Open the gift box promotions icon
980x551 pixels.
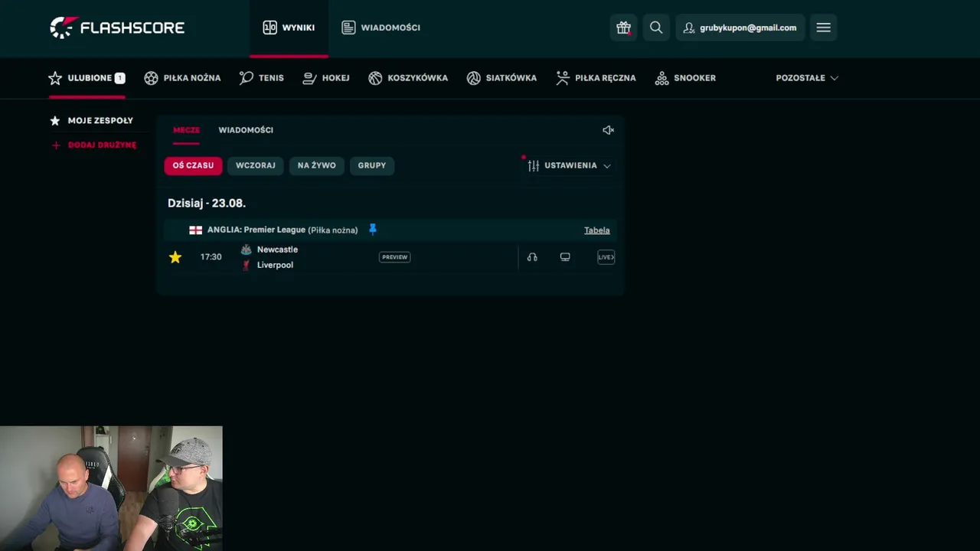[x=623, y=28]
